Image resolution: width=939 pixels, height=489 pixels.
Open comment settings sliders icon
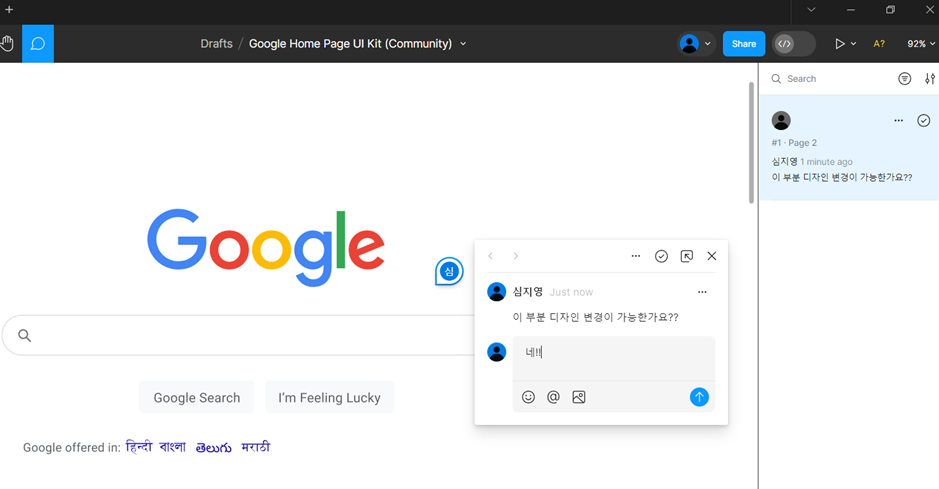(929, 78)
